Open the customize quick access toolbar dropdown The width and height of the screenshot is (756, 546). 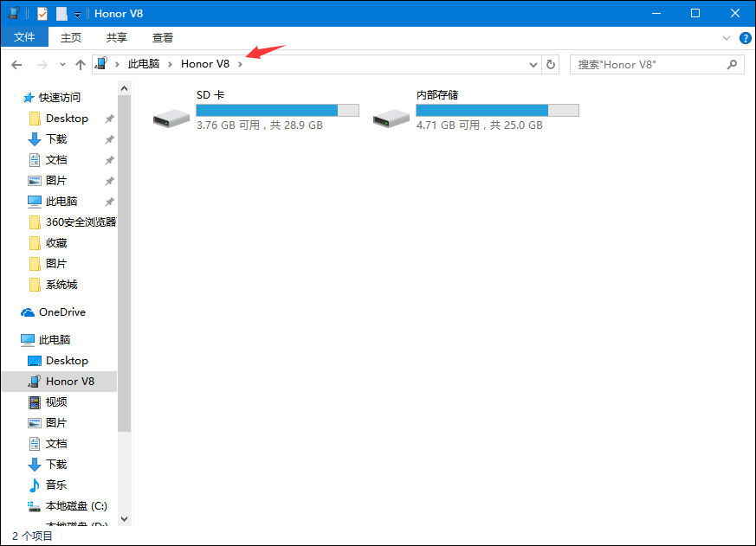[77, 15]
